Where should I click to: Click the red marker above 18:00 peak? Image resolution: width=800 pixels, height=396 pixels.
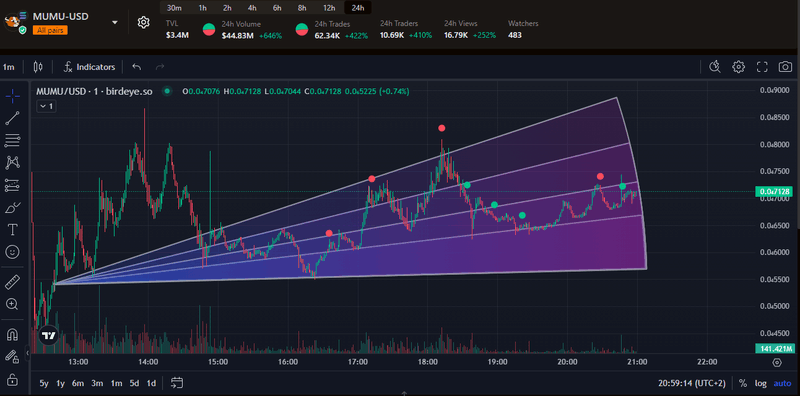click(x=441, y=128)
